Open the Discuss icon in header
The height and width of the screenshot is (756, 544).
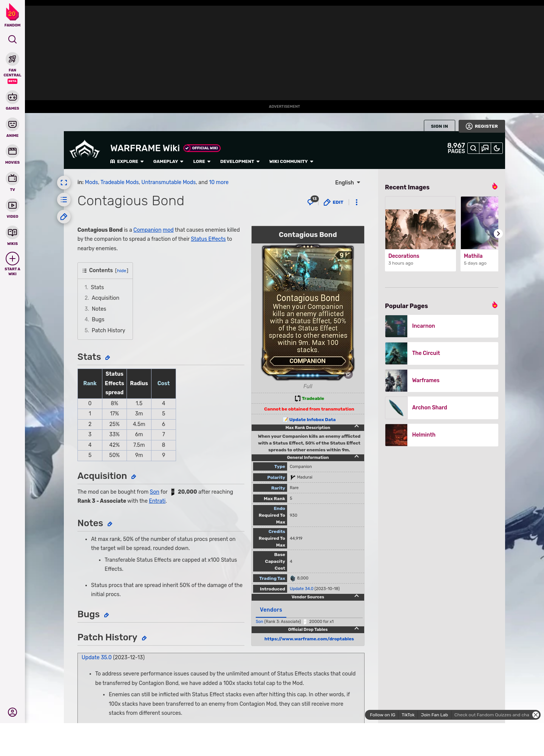tap(485, 149)
